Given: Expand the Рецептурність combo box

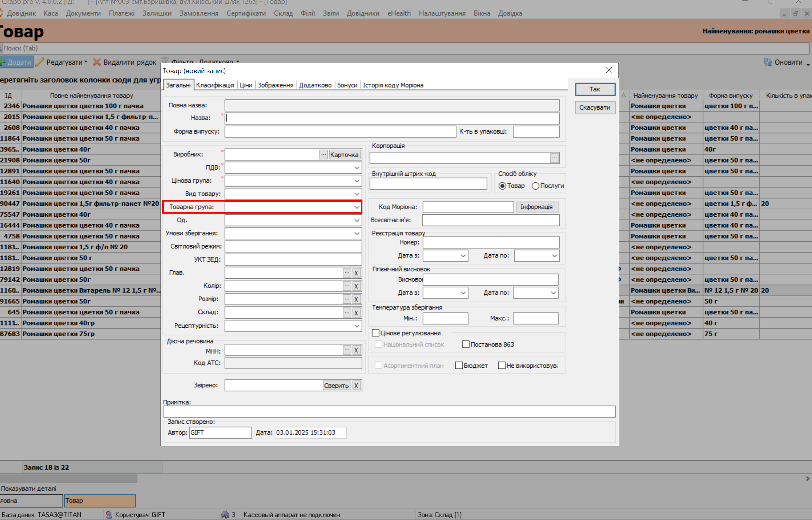Looking at the screenshot, I should pos(357,326).
